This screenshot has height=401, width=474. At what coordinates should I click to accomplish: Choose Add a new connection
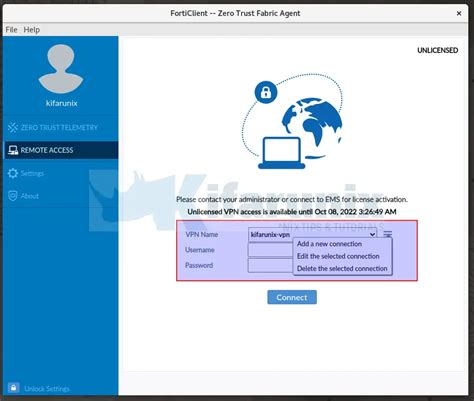[329, 244]
